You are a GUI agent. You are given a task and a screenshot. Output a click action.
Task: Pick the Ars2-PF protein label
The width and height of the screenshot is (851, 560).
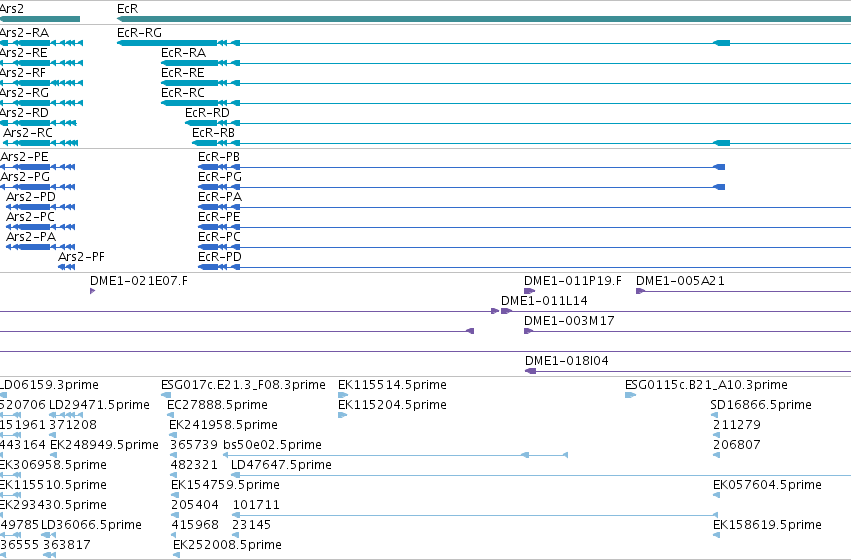pos(81,257)
